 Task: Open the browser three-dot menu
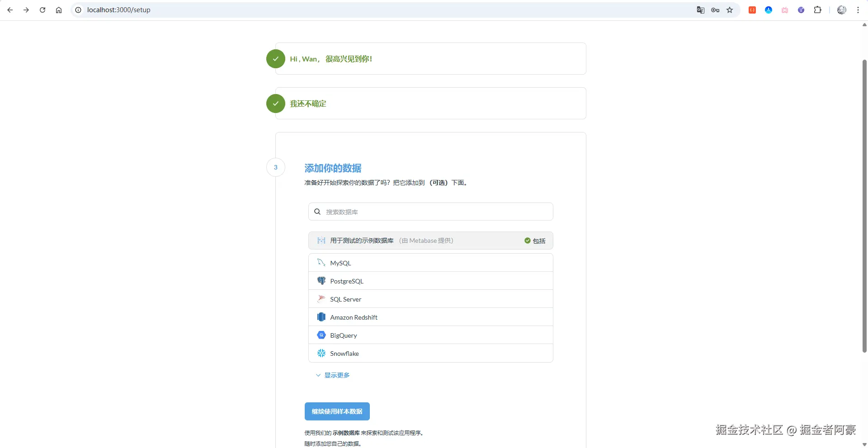pyautogui.click(x=858, y=10)
